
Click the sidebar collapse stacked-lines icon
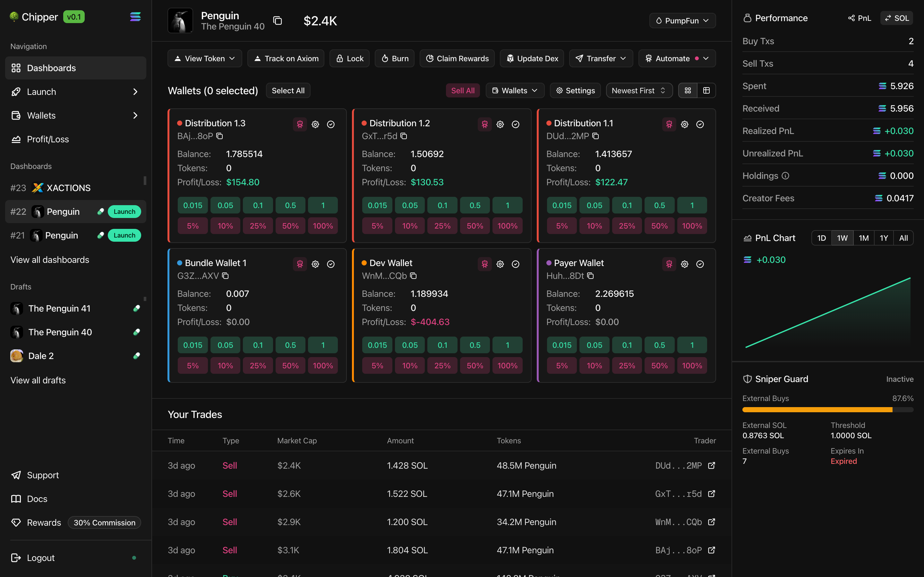tap(135, 17)
